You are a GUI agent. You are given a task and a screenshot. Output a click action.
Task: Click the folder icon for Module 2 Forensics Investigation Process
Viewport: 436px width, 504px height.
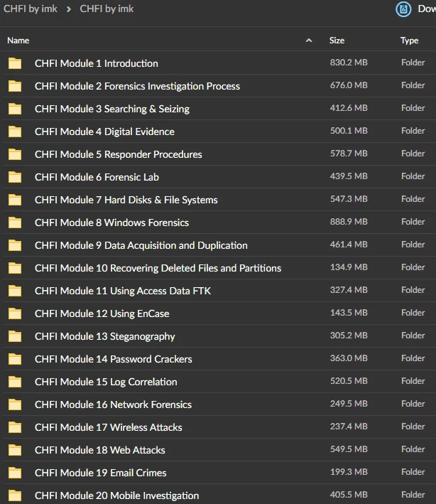pos(15,86)
